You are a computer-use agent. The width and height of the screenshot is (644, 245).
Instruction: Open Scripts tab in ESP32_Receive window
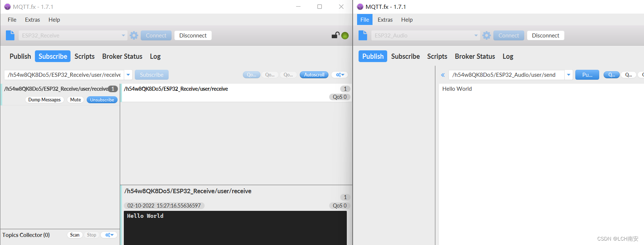click(84, 56)
